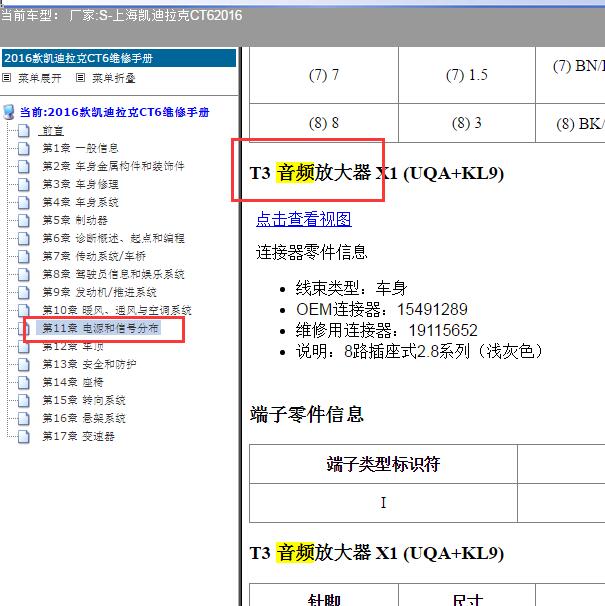Click page icon next to 第17章 变速器
Image resolution: width=605 pixels, height=606 pixels.
coord(24,436)
